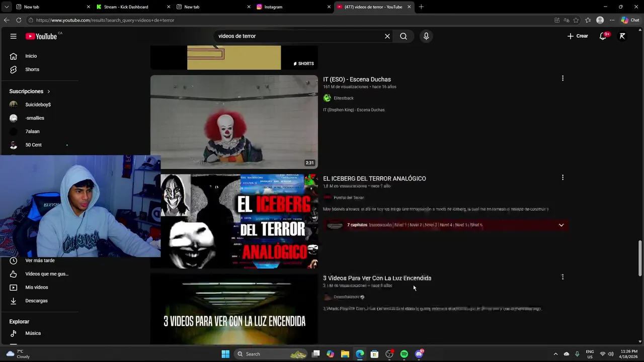Open weather widget showing 7°C Cloudy
This screenshot has height=362, width=644.
click(x=18, y=354)
